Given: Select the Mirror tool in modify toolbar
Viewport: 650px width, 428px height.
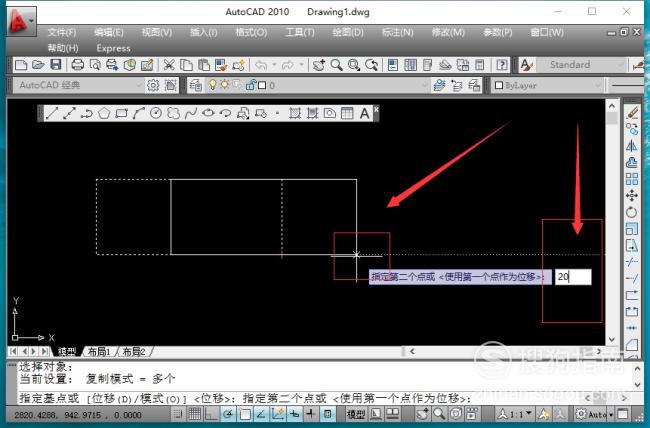Looking at the screenshot, I should (632, 146).
